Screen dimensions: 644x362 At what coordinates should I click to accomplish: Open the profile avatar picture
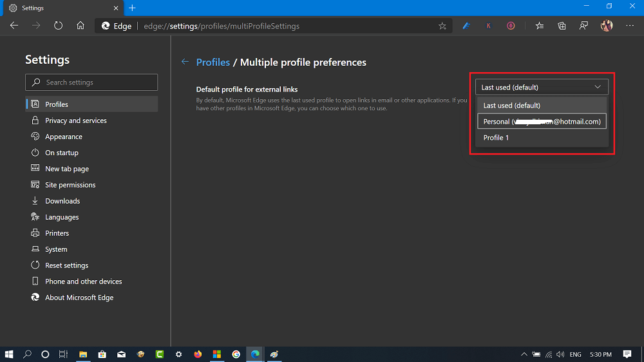point(607,26)
